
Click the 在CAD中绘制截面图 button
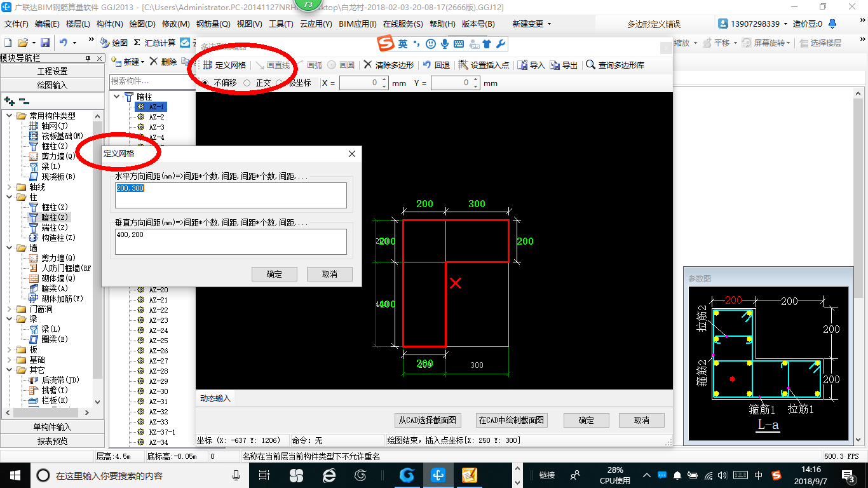point(512,420)
